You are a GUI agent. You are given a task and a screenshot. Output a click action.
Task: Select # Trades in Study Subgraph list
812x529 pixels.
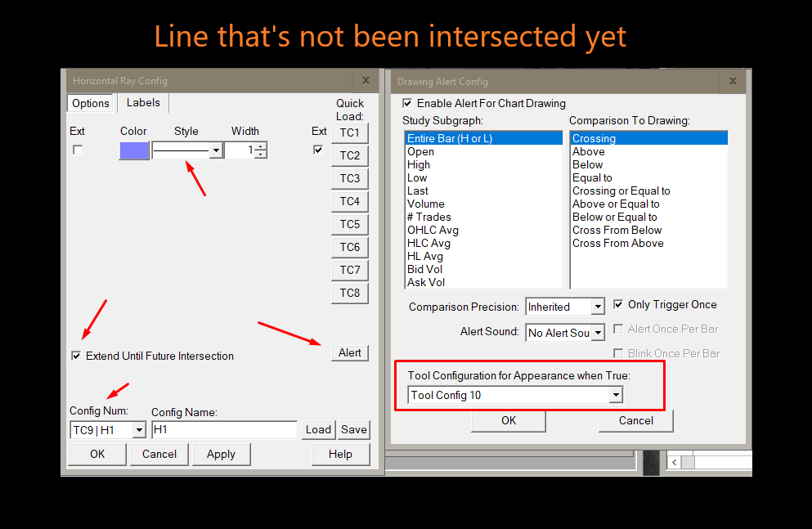483,217
